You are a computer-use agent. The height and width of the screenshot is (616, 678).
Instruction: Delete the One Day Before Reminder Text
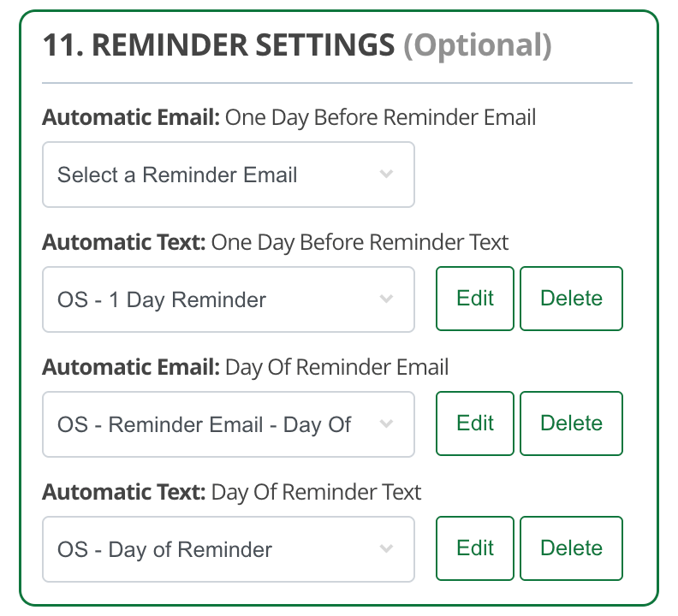point(571,299)
